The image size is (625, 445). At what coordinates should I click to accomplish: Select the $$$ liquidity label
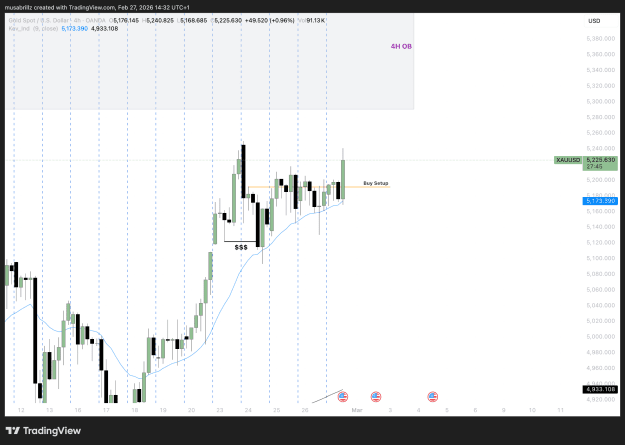(x=241, y=248)
